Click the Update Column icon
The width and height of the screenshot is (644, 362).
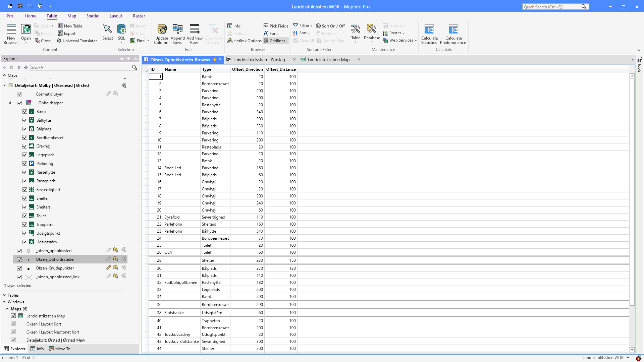161,29
